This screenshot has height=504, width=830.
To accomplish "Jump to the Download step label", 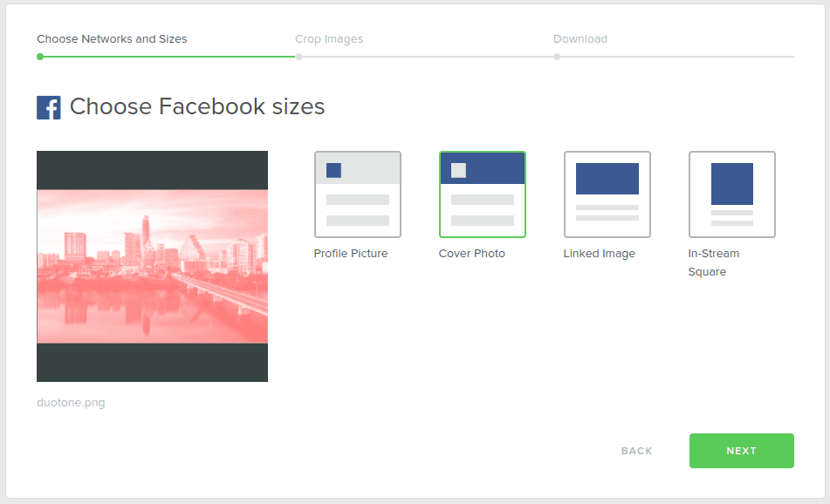I will pos(580,39).
